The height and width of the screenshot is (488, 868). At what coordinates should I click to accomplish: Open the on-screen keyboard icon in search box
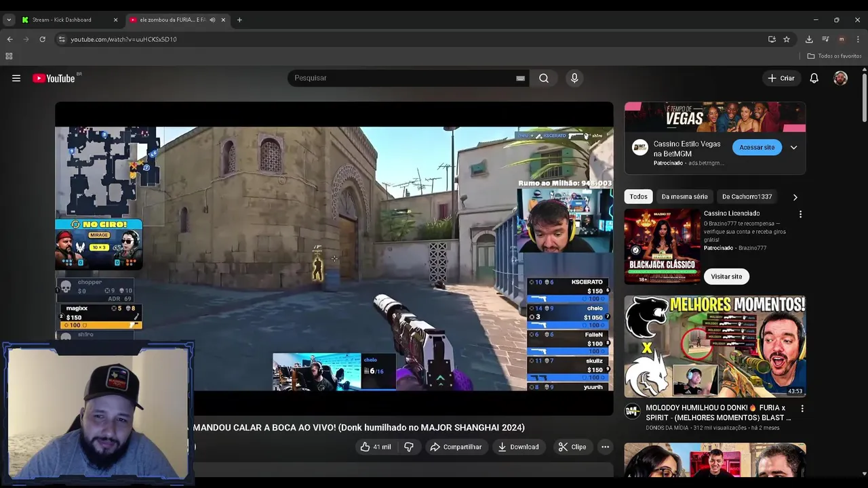(520, 78)
